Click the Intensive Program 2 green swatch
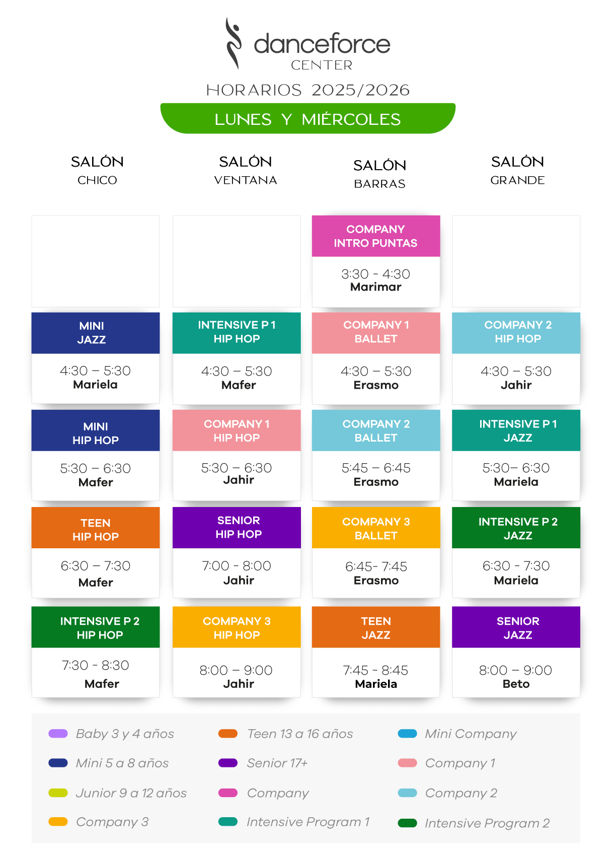The height and width of the screenshot is (865, 616). [407, 823]
